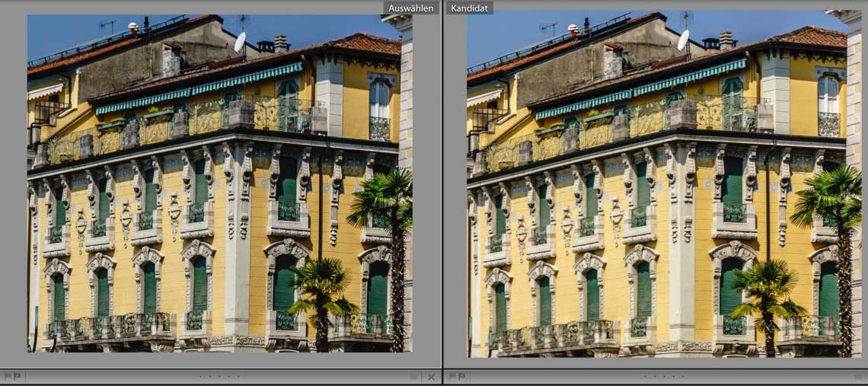The image size is (868, 386).
Task: Set five-star rating on the Auswählen photo
Action: pyautogui.click(x=238, y=376)
